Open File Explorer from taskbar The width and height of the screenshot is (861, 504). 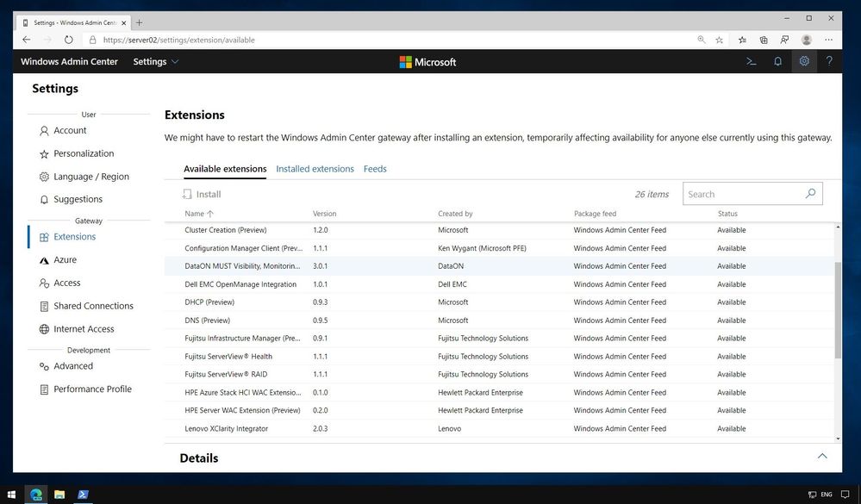[x=59, y=495]
